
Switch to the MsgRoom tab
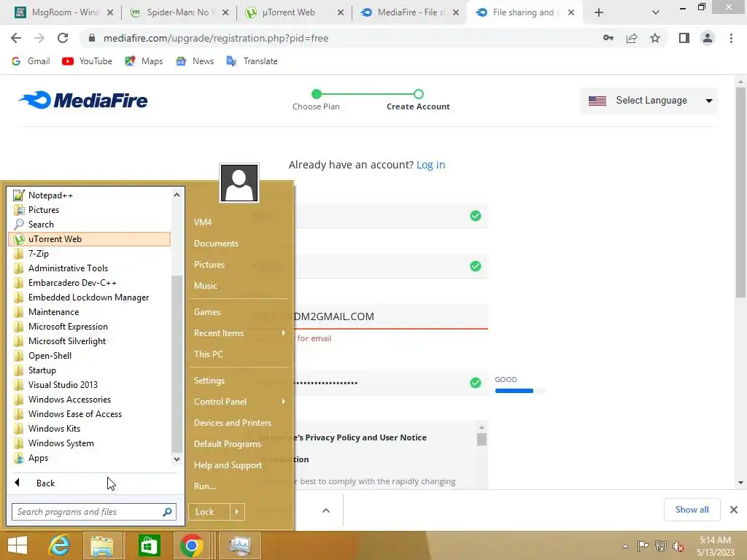pos(64,12)
